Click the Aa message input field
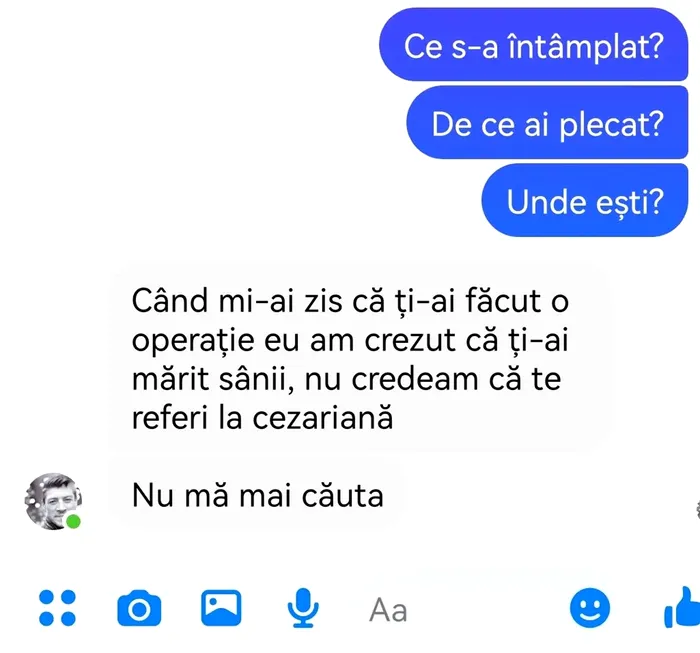Image resolution: width=700 pixels, height=653 pixels. 464,610
